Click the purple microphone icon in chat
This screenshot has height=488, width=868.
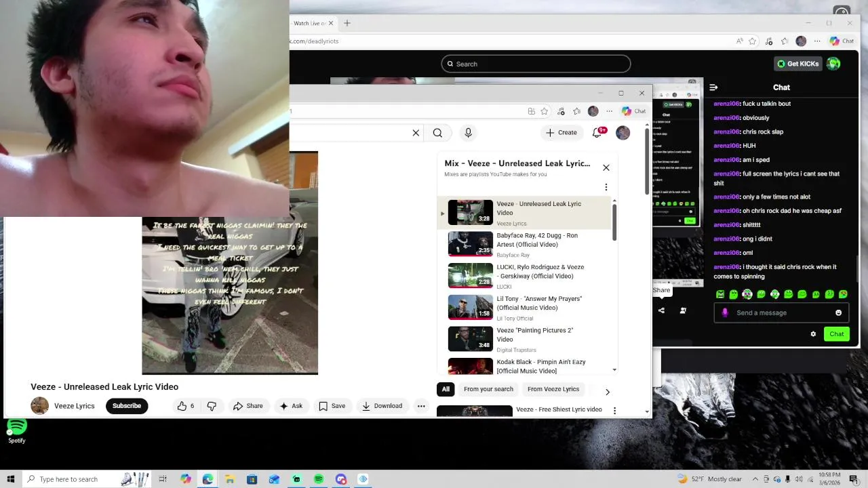pos(725,312)
